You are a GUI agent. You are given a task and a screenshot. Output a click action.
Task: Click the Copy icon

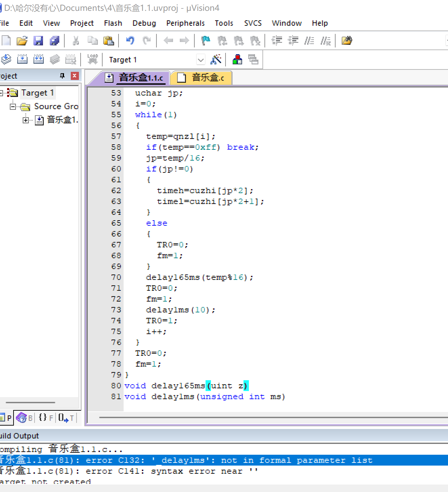92,41
